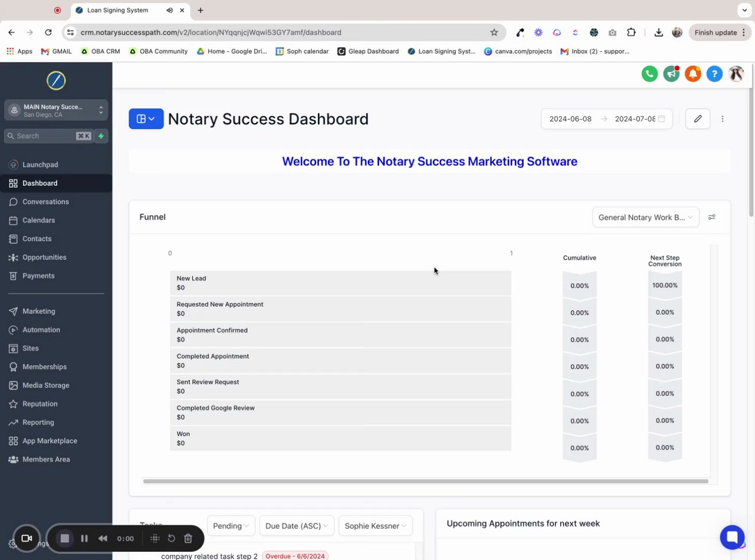Pause the screen recording
The height and width of the screenshot is (560, 755).
[x=84, y=538]
